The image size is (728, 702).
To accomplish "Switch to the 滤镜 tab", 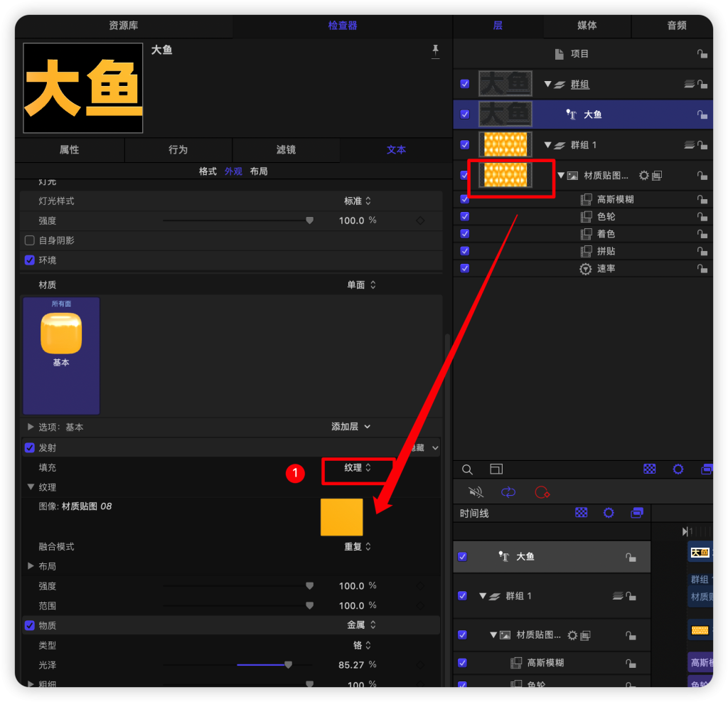I will 286,150.
